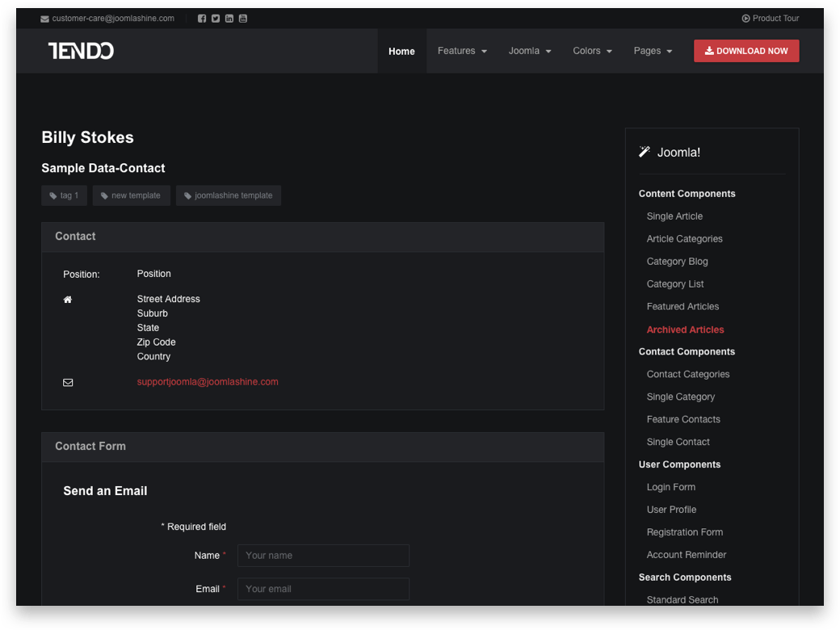The height and width of the screenshot is (630, 840).
Task: Click the DOWNLOAD NOW button
Action: (746, 51)
